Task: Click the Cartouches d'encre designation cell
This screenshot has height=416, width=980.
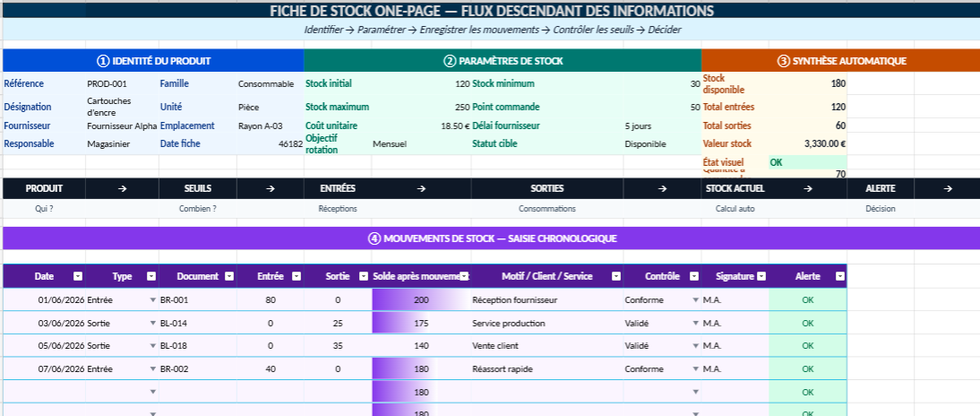Action: [122, 107]
